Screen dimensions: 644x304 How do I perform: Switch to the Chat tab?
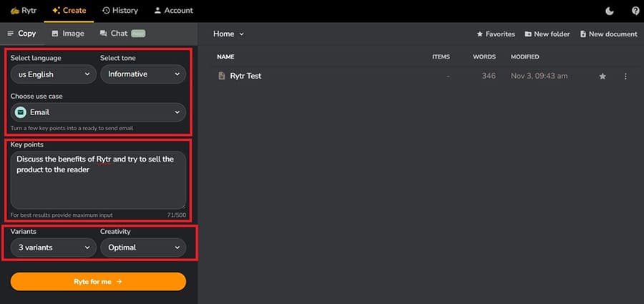coord(122,34)
